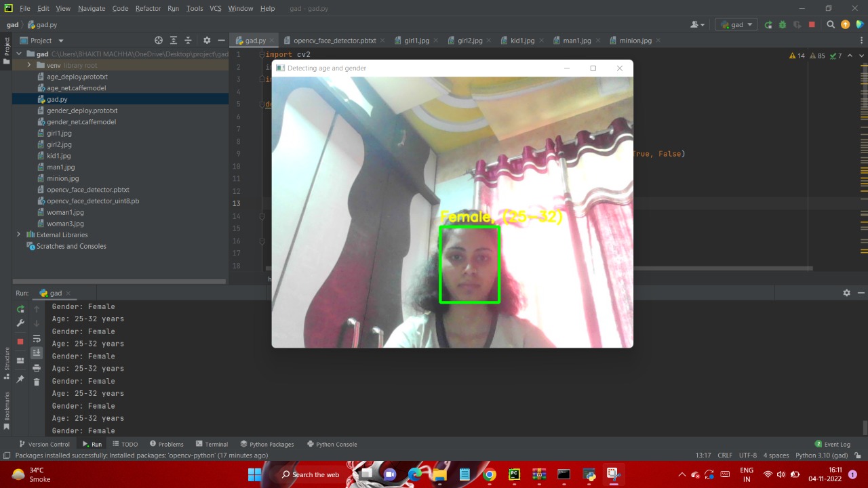
Task: Enable Code With Me session
Action: coord(696,24)
